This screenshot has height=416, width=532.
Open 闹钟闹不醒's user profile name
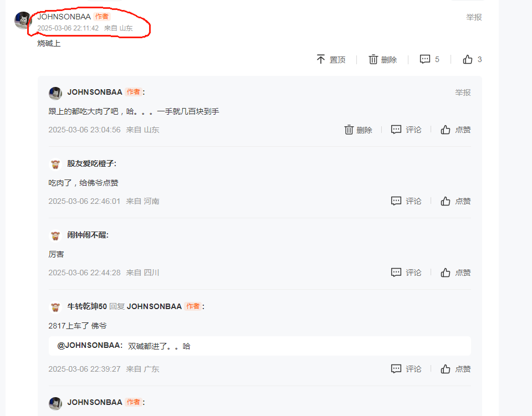pyautogui.click(x=87, y=235)
